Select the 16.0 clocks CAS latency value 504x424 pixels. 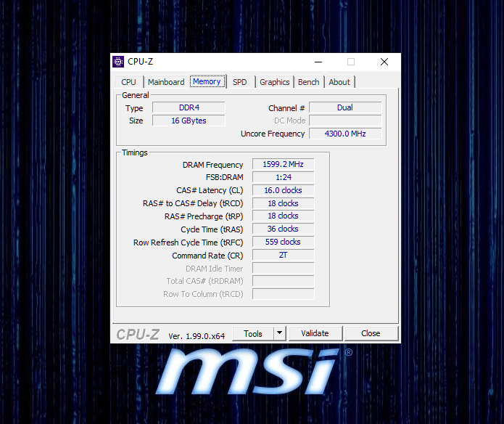[x=283, y=190]
